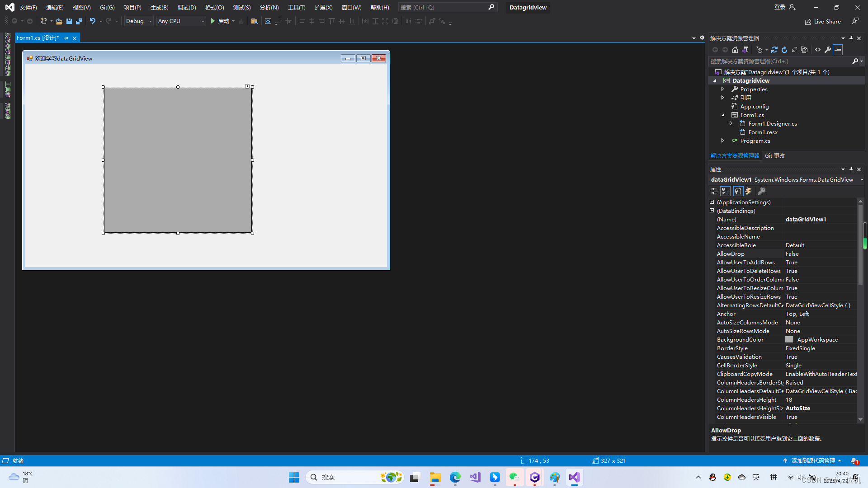This screenshot has height=488, width=868.
Task: Open the BackgroundColor AppWorkspace color swatch
Action: 789,339
